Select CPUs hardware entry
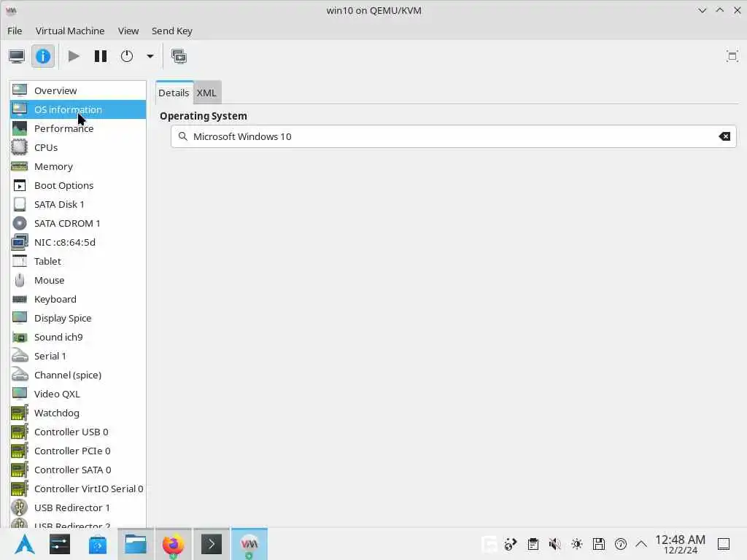 click(x=78, y=147)
